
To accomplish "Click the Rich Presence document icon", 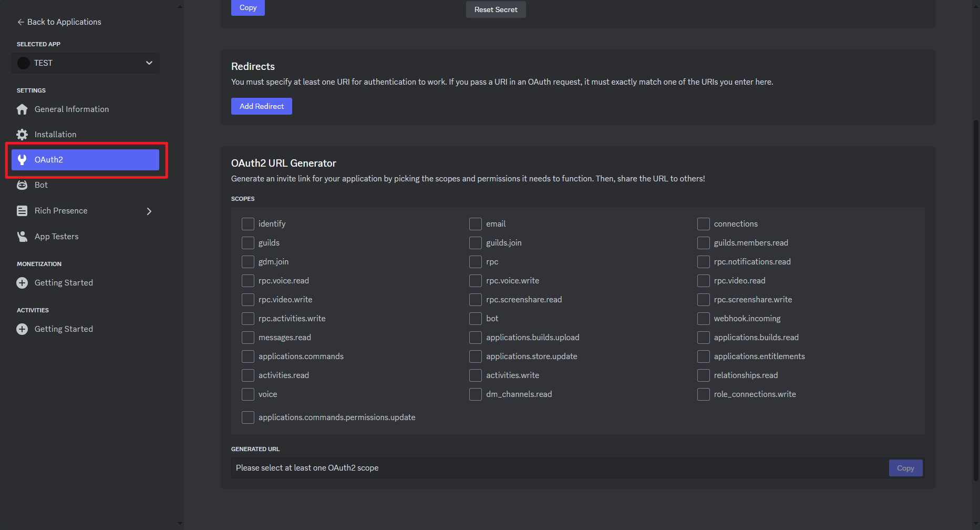I will click(x=22, y=211).
